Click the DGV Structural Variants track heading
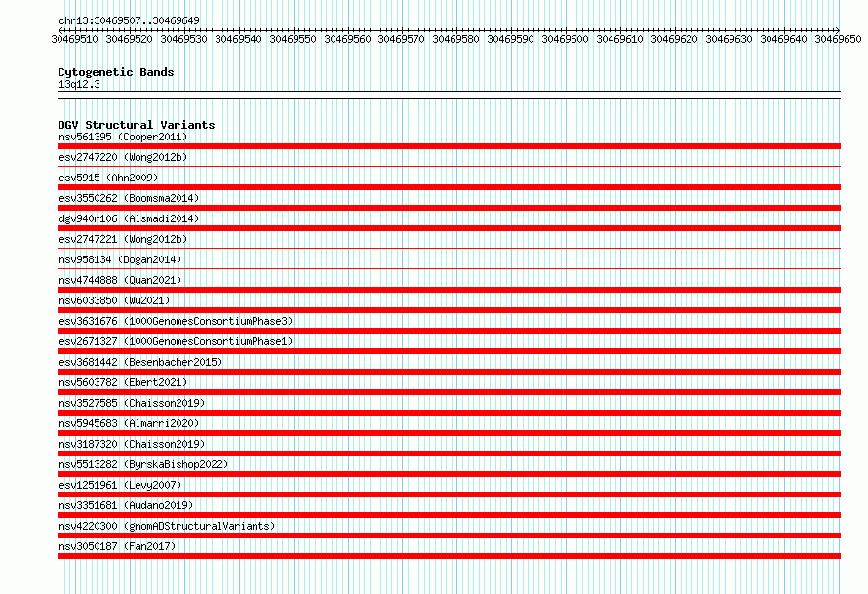The width and height of the screenshot is (868, 594). pyautogui.click(x=137, y=125)
